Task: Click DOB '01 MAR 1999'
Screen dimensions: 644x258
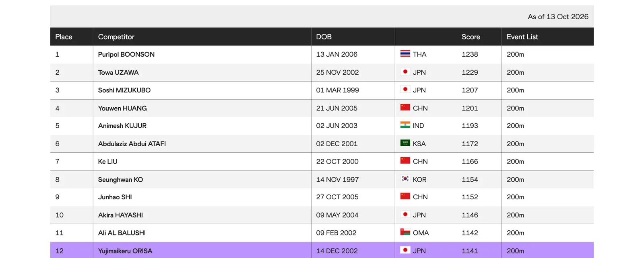Action: pos(338,90)
